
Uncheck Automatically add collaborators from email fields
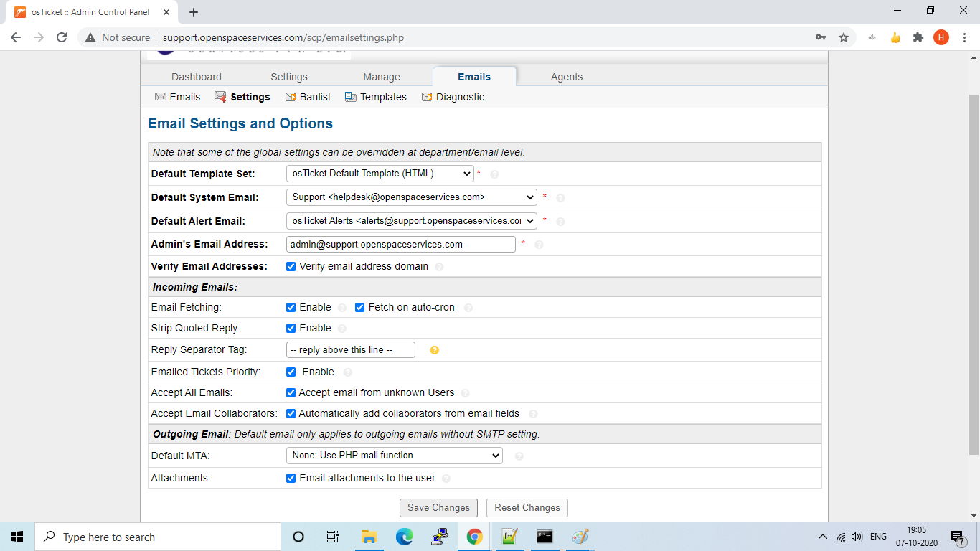pyautogui.click(x=291, y=413)
